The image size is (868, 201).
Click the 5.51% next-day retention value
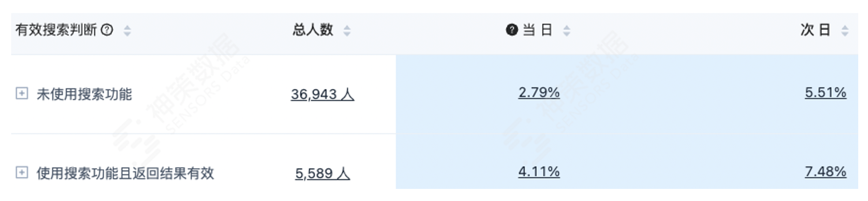point(826,93)
